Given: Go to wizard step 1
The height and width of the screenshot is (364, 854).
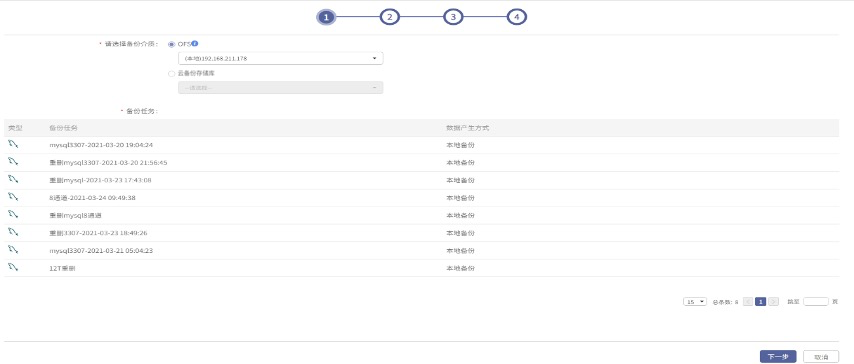Looking at the screenshot, I should pos(326,17).
